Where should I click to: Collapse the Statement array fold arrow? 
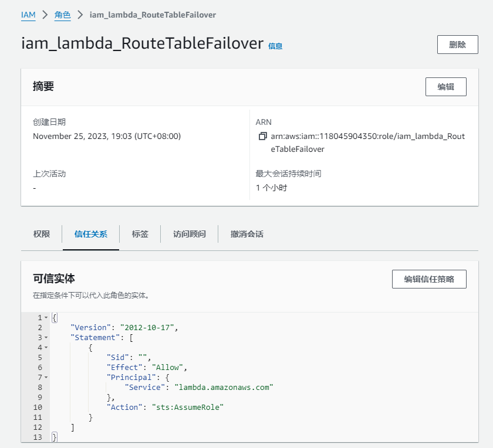46,338
